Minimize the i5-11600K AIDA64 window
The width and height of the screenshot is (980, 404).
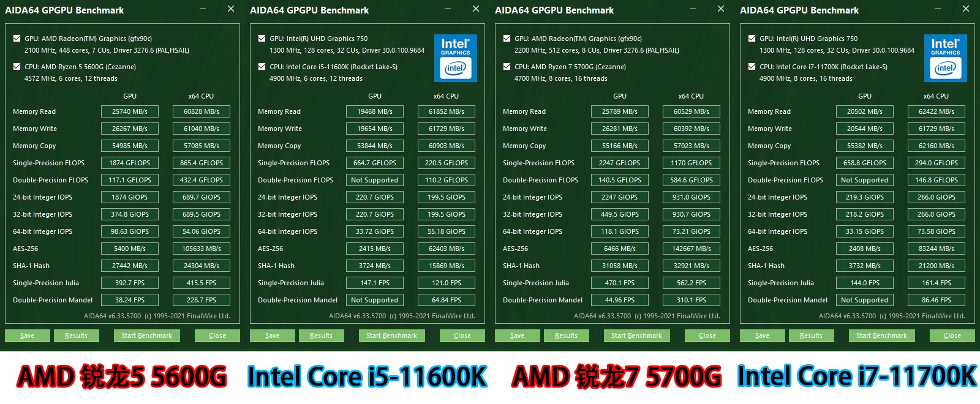click(x=448, y=9)
